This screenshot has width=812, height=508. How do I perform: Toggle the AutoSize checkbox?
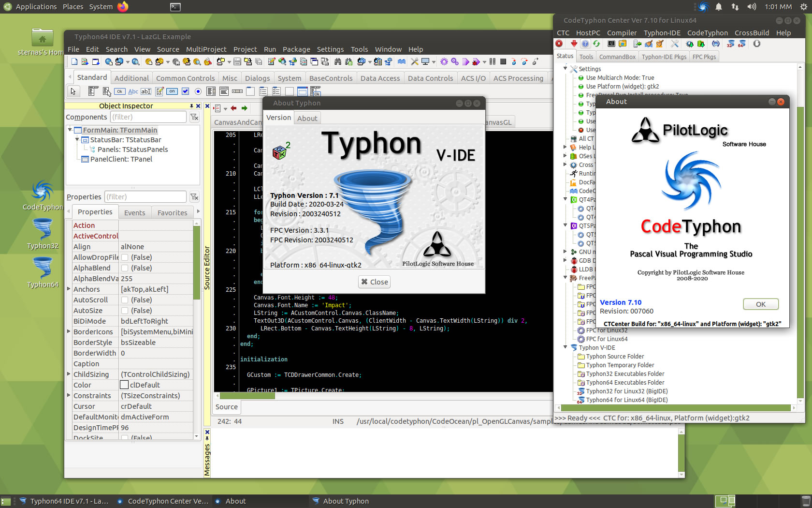tap(125, 311)
